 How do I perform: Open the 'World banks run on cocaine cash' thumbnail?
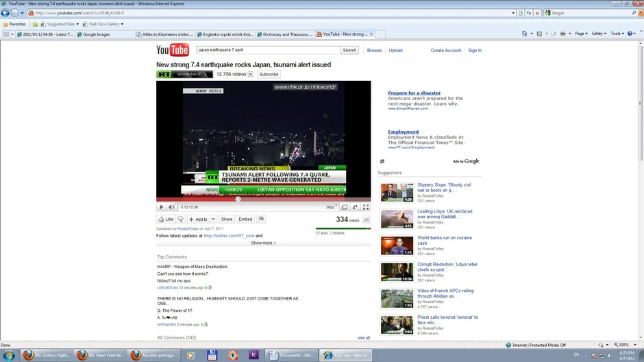click(397, 245)
